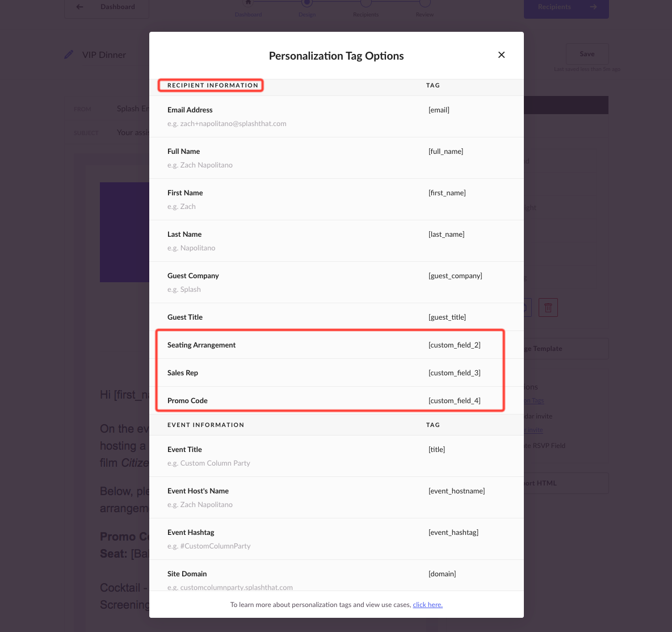672x632 pixels.
Task: Select the Full Name row label
Action: (183, 152)
